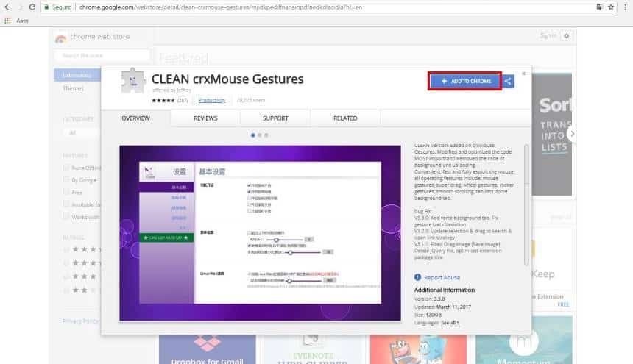Open the Support tab
This screenshot has width=633, height=364.
pos(275,118)
